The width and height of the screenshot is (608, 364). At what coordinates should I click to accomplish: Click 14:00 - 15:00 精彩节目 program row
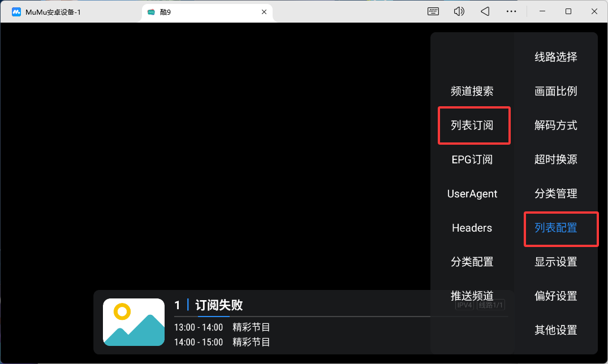coord(222,342)
